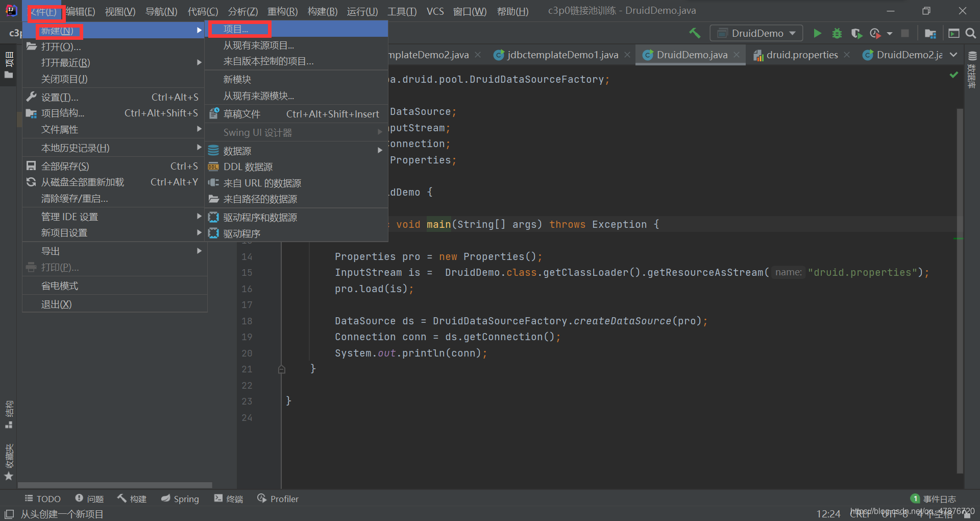Click the Build project hammer icon
The height and width of the screenshot is (521, 980).
694,33
